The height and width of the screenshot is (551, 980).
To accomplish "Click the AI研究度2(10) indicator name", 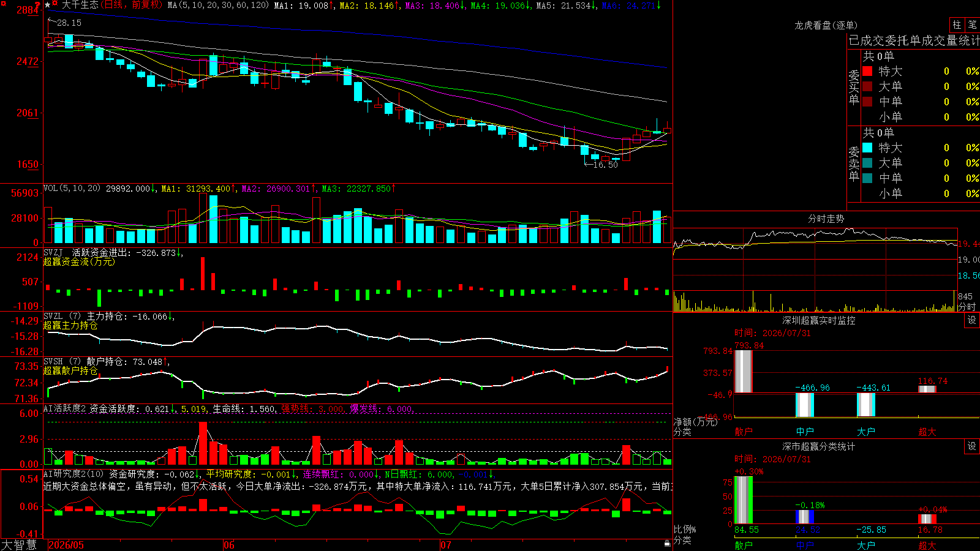I will pyautogui.click(x=74, y=474).
